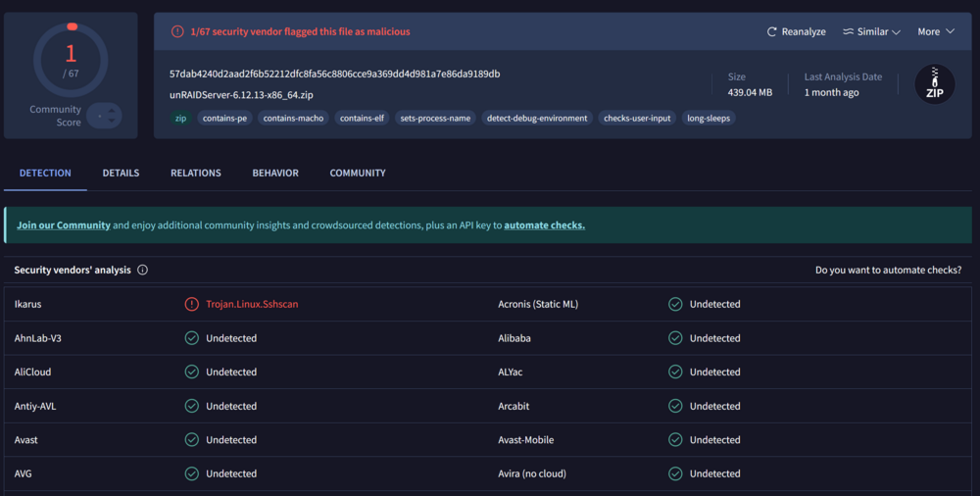This screenshot has height=496, width=980.
Task: Switch to the DETAILS tab
Action: (x=121, y=173)
